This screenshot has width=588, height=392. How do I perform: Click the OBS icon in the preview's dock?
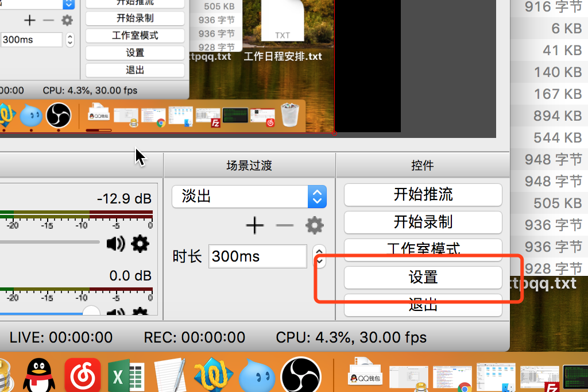(59, 116)
